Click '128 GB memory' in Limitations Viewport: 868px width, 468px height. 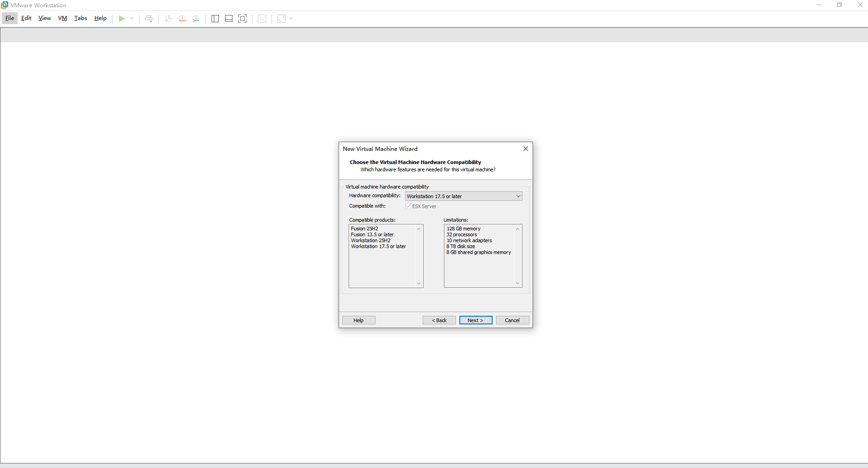[x=464, y=229]
